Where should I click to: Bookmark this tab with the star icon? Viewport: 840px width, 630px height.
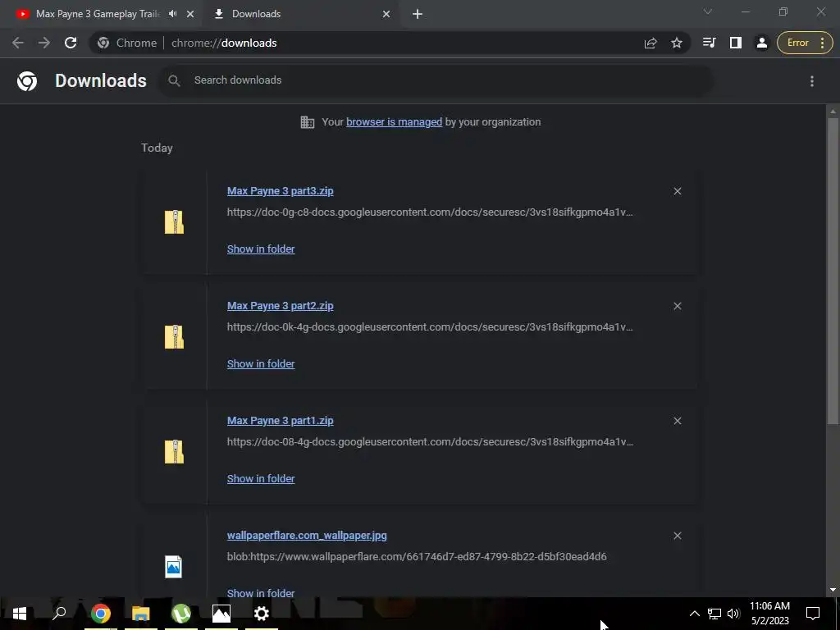[677, 43]
